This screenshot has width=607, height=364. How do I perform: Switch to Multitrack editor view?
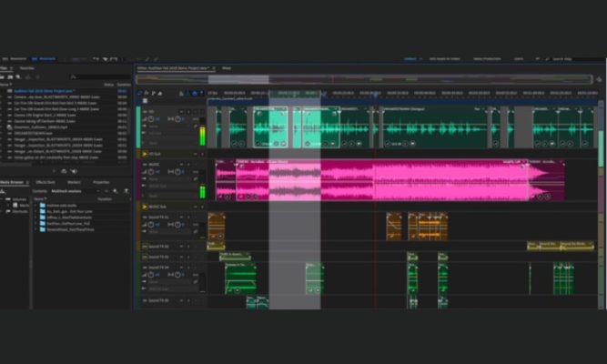(x=46, y=58)
